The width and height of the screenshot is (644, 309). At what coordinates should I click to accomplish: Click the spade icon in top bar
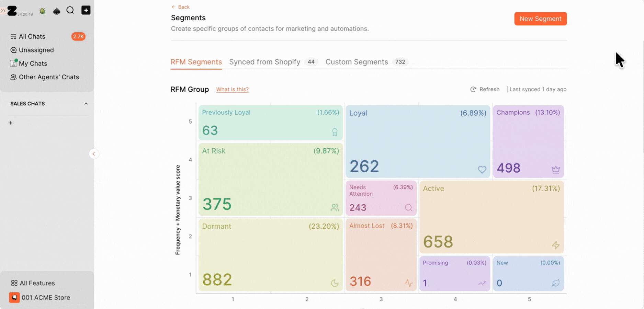(57, 11)
